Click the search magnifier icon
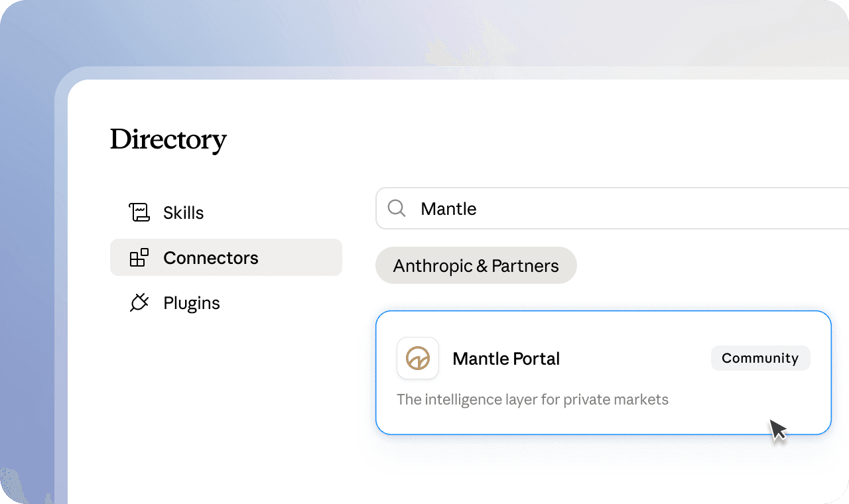 (397, 208)
